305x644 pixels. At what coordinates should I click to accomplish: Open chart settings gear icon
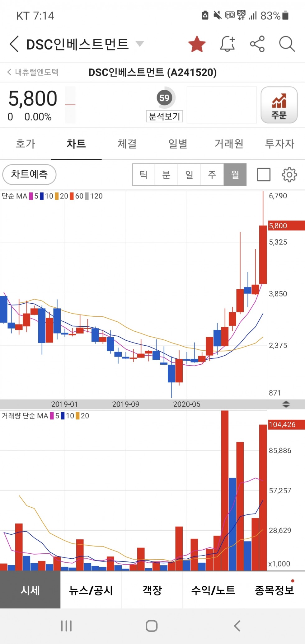tap(289, 175)
